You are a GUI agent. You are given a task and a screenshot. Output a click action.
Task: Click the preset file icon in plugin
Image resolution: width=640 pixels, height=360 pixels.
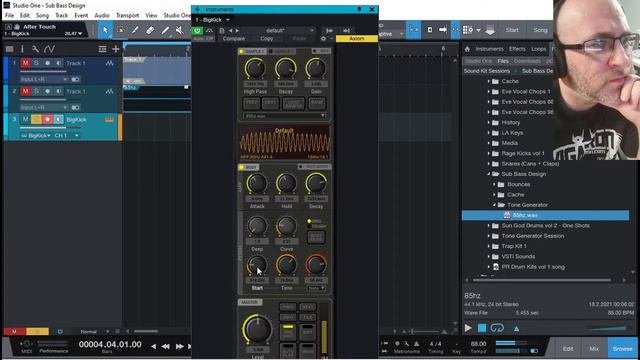pos(222,31)
